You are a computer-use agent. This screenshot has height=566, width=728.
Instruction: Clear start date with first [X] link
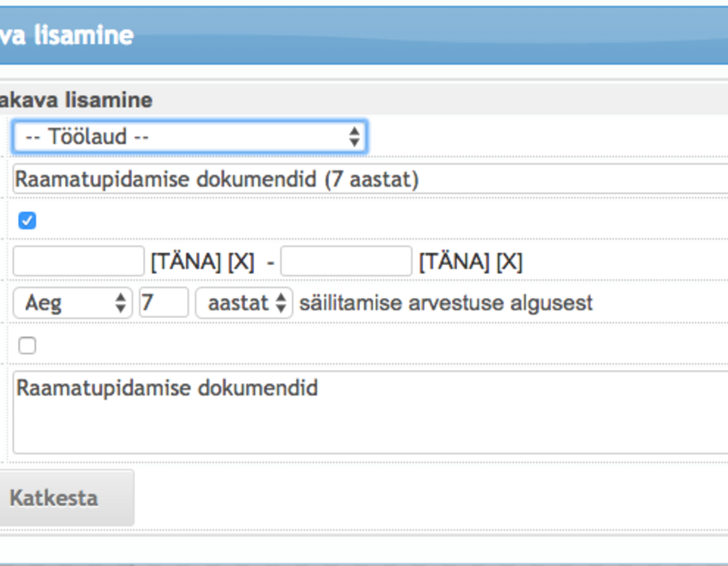241,262
